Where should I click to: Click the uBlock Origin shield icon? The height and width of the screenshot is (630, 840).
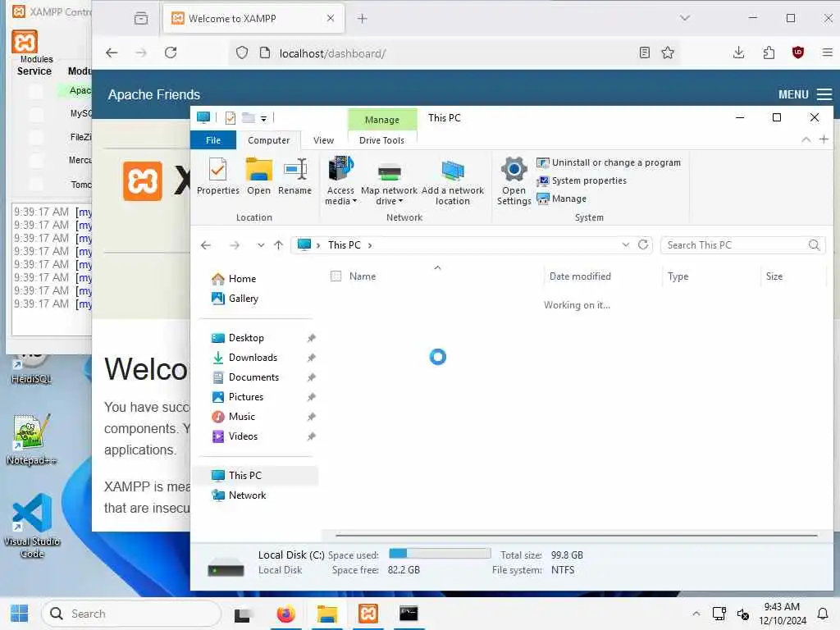click(797, 52)
